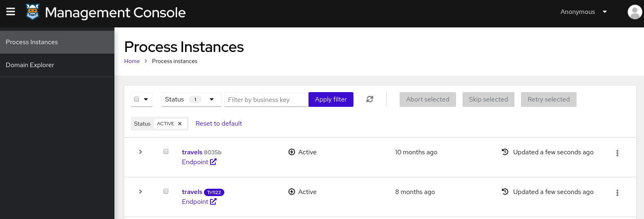The width and height of the screenshot is (644, 219).
Task: Click history icon in travels 8035b row
Action: [x=505, y=152]
